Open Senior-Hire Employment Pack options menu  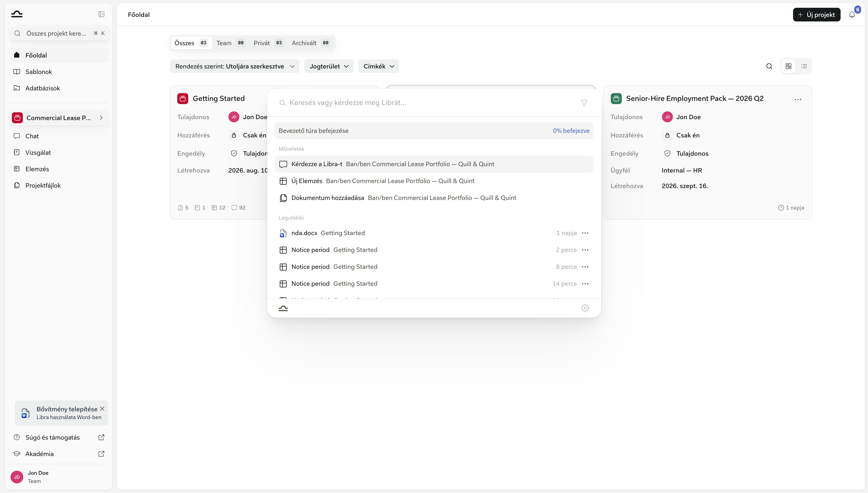click(798, 99)
